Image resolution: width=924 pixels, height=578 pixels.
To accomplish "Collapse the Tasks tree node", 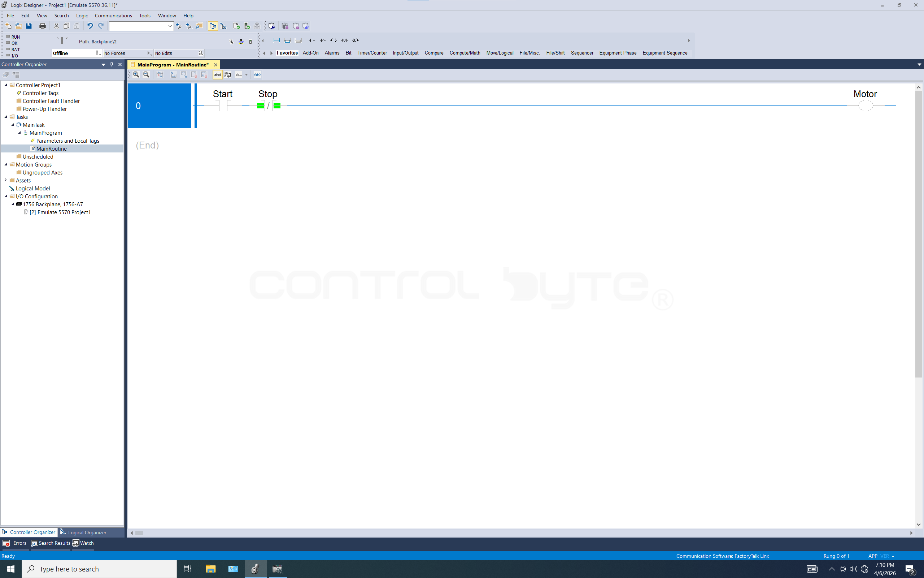I will pyautogui.click(x=6, y=117).
